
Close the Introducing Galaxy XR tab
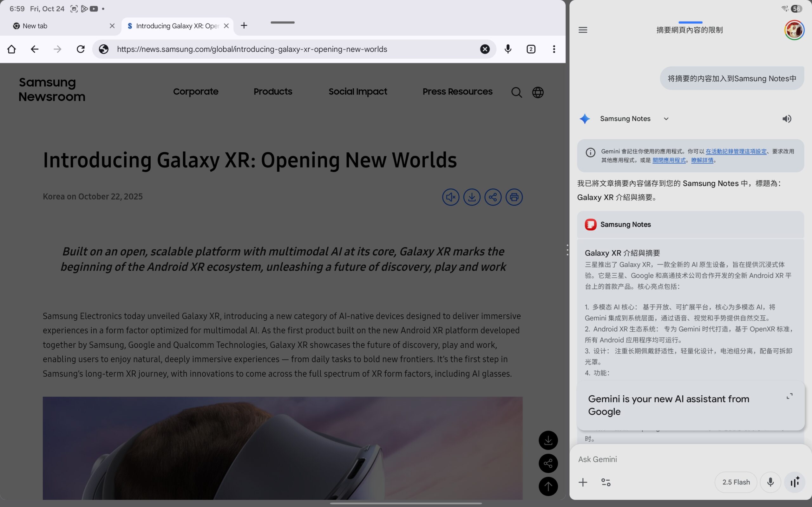[226, 26]
